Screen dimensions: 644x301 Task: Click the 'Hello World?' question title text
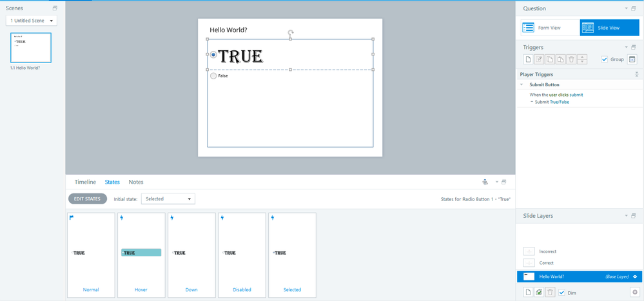click(x=228, y=30)
